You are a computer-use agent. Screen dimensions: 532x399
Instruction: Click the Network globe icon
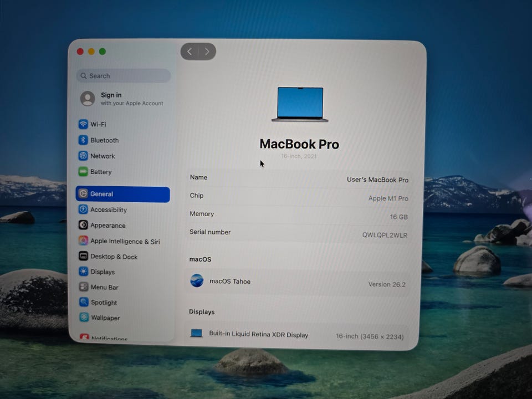pos(83,156)
